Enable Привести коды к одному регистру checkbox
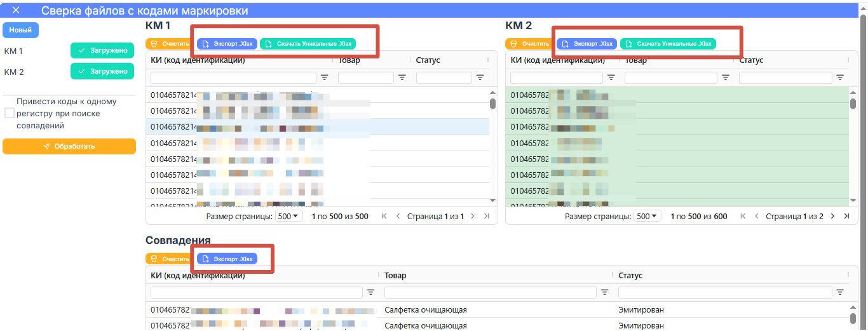 [x=10, y=113]
